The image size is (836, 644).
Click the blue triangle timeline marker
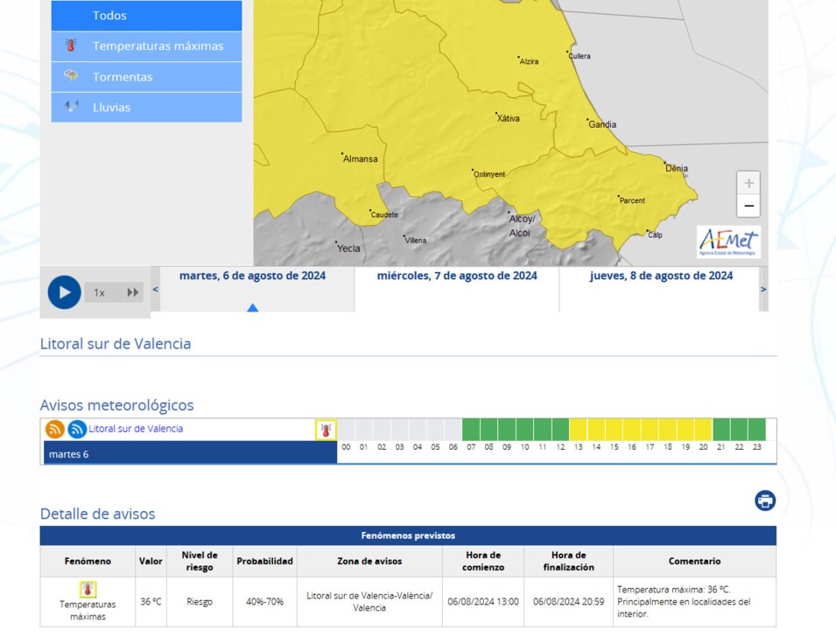coord(253,308)
